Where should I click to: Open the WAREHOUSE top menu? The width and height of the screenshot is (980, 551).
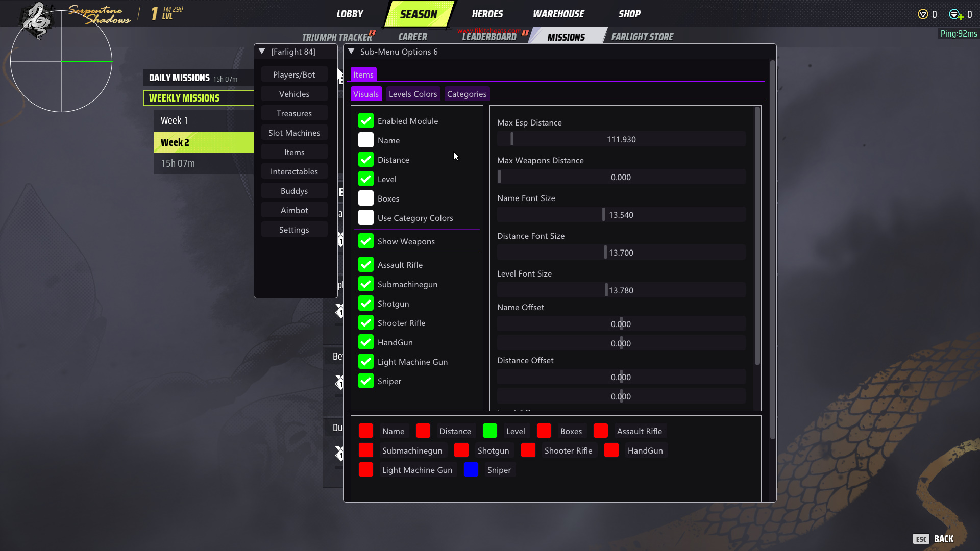[x=558, y=14]
